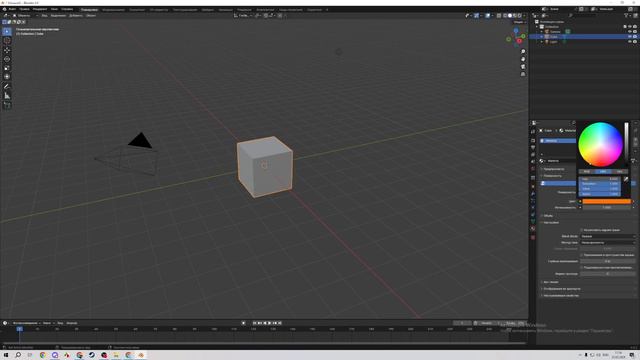The height and width of the screenshot is (360, 640).
Task: Click blue Z axis on navigation gizmo
Action: [x=516, y=30]
